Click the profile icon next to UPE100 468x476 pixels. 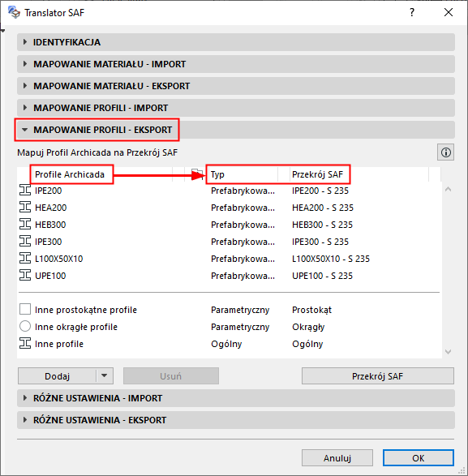(25, 276)
